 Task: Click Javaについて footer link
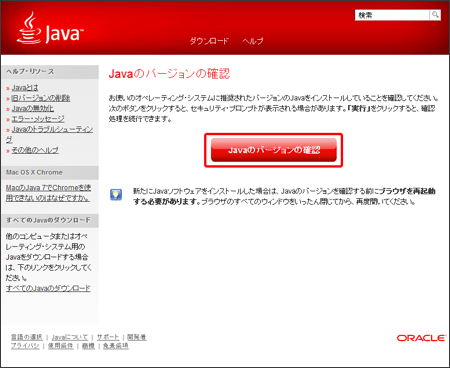click(70, 337)
